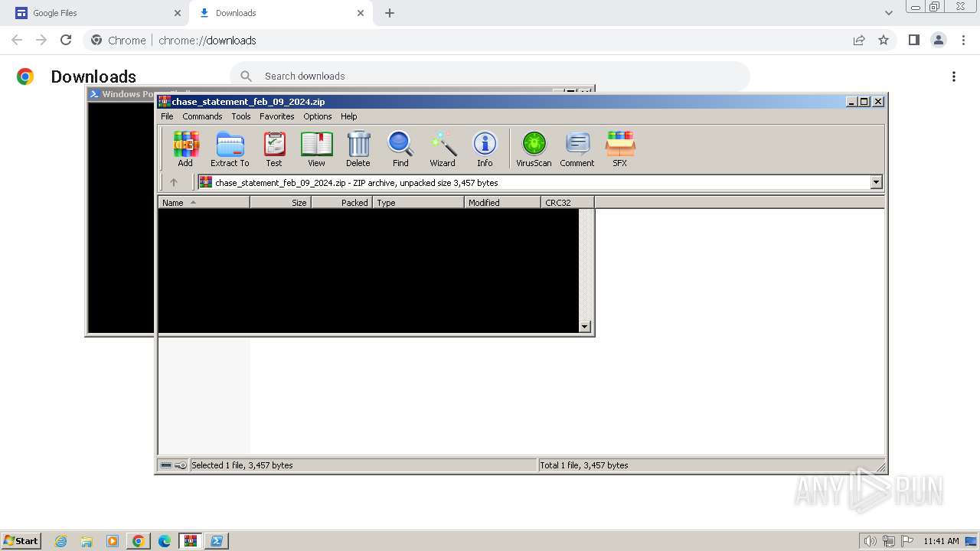Screen dimensions: 980x551
Task: Run VirusScan on the archive
Action: pyautogui.click(x=534, y=148)
